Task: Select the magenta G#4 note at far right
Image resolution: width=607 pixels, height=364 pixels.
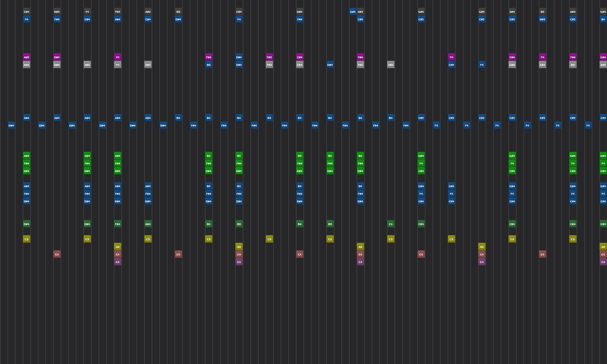Action: click(603, 57)
